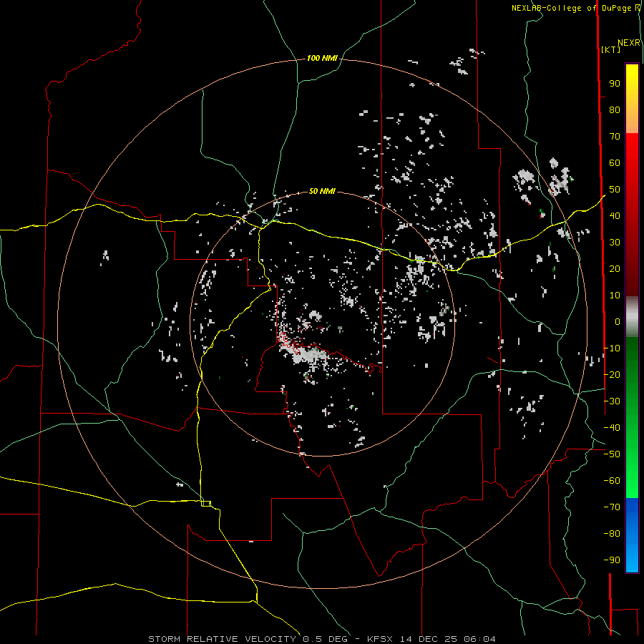The width and height of the screenshot is (644, 644).
Task: Click the -10 scale label
Action: (x=612, y=348)
